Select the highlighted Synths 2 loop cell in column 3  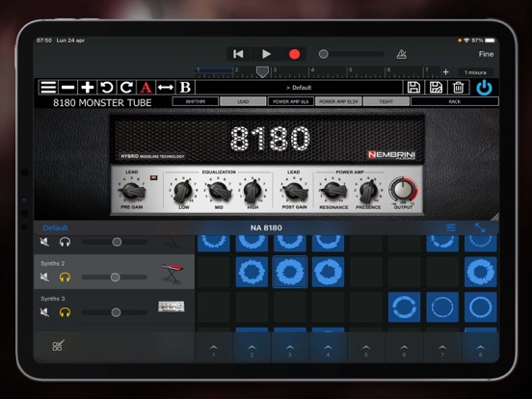pyautogui.click(x=290, y=272)
